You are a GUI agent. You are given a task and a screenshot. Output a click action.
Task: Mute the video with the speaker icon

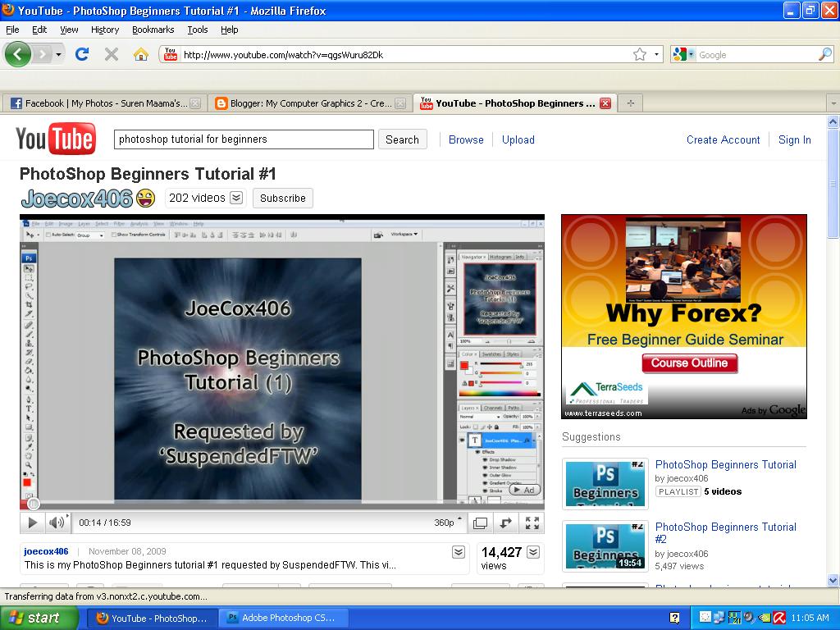click(57, 523)
